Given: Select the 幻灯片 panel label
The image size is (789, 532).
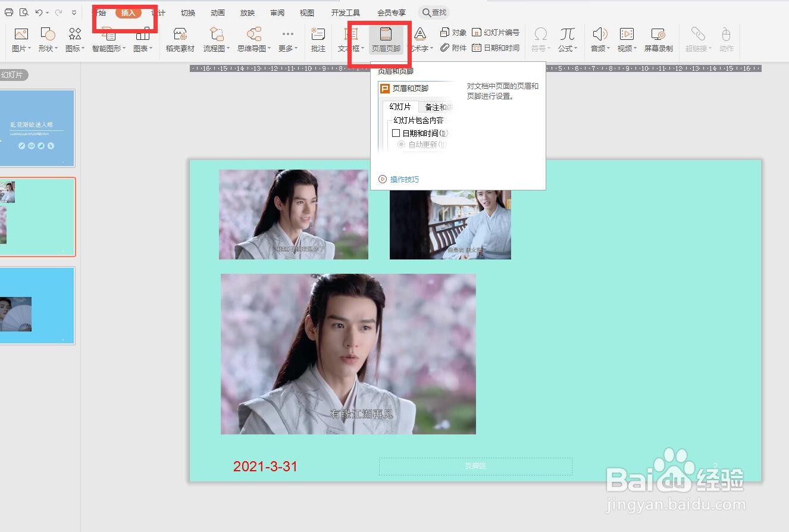Looking at the screenshot, I should click(x=12, y=75).
